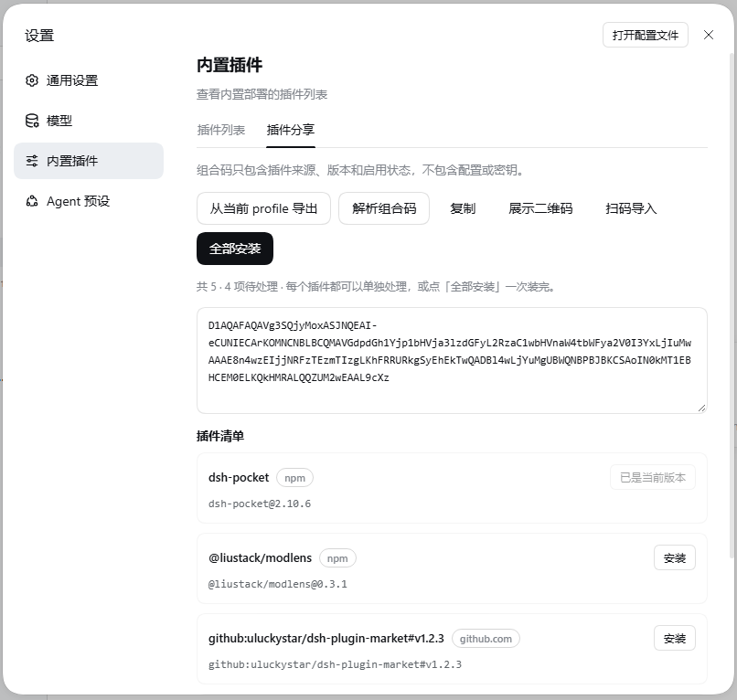Screen dimensions: 737x700
Task: Click the database icon beside 模型
Action: click(31, 121)
